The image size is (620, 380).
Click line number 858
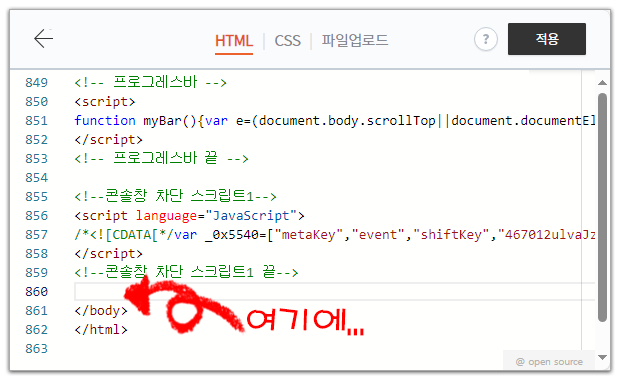[36, 253]
